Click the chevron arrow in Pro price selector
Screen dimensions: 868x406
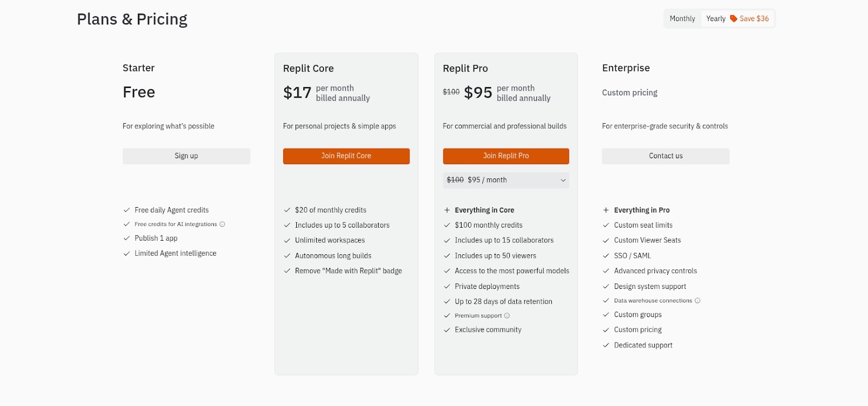tap(563, 180)
